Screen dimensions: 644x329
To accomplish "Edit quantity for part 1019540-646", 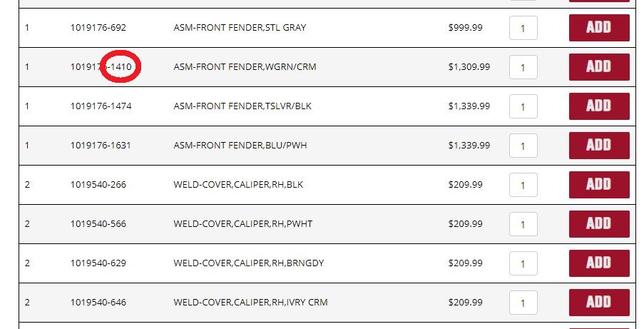I will coord(523,303).
